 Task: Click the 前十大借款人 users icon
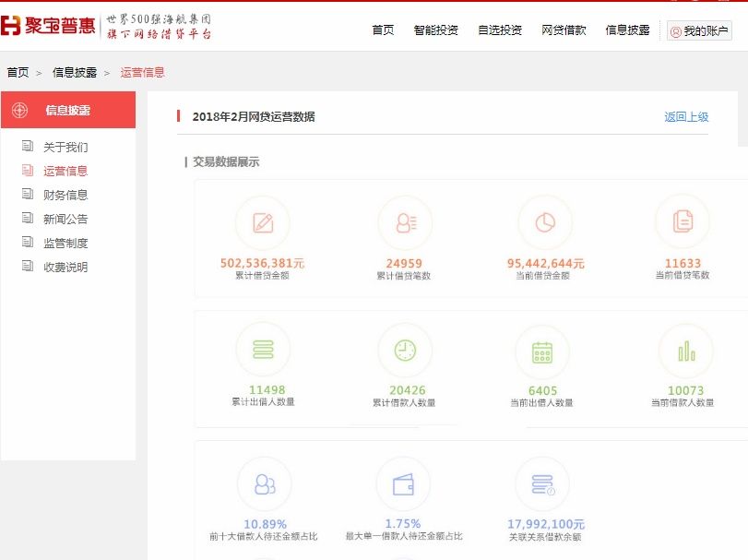click(265, 483)
